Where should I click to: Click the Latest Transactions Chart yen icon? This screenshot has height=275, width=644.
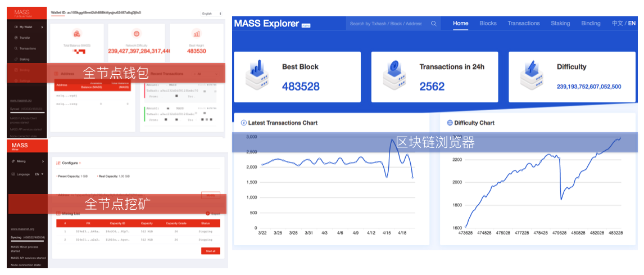[x=243, y=123]
